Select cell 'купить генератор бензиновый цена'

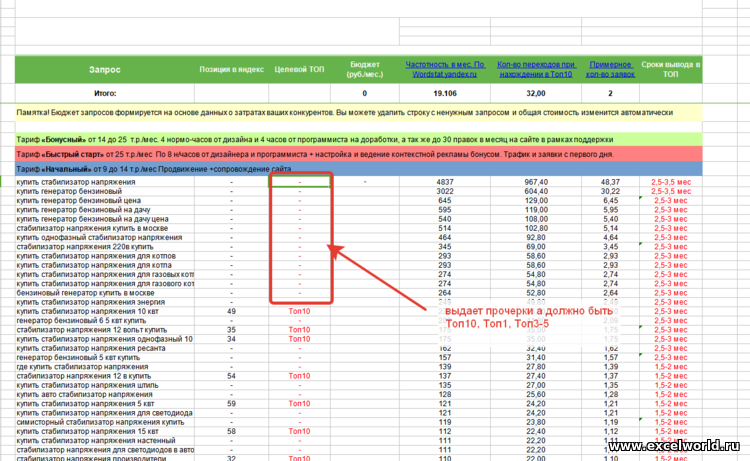pyautogui.click(x=105, y=200)
